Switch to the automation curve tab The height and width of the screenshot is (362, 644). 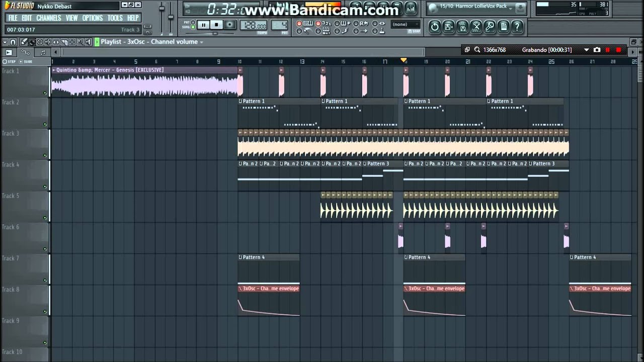26,52
